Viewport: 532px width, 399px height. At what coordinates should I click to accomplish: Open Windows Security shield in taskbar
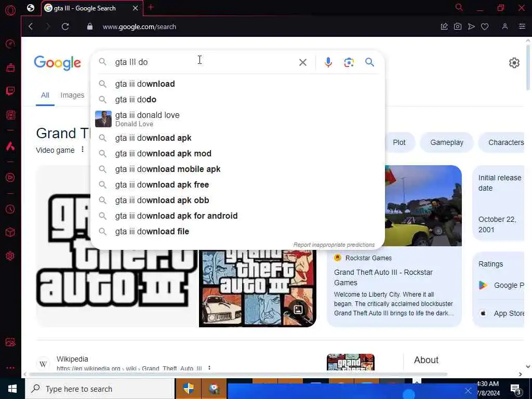[x=188, y=389]
